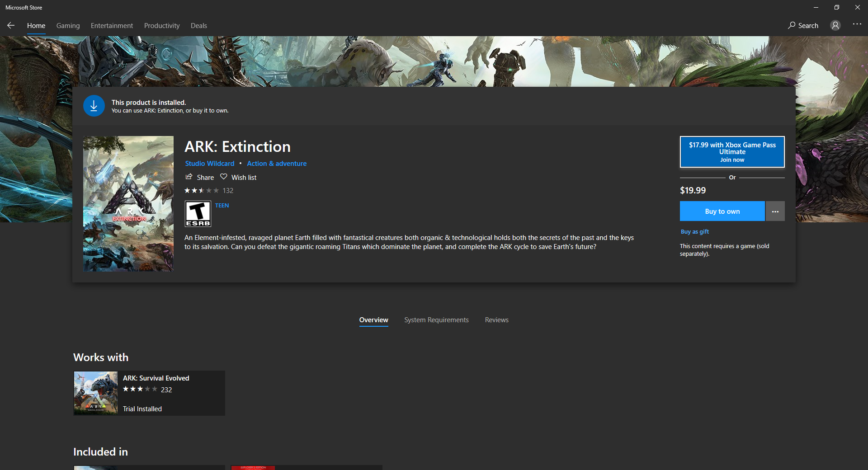Click the 232 rating count on Survival Evolved

[166, 390]
